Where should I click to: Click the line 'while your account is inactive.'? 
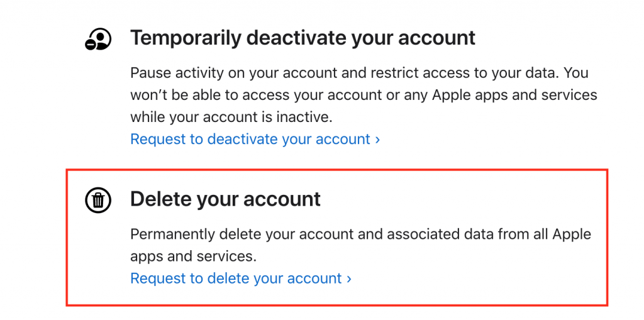(231, 118)
